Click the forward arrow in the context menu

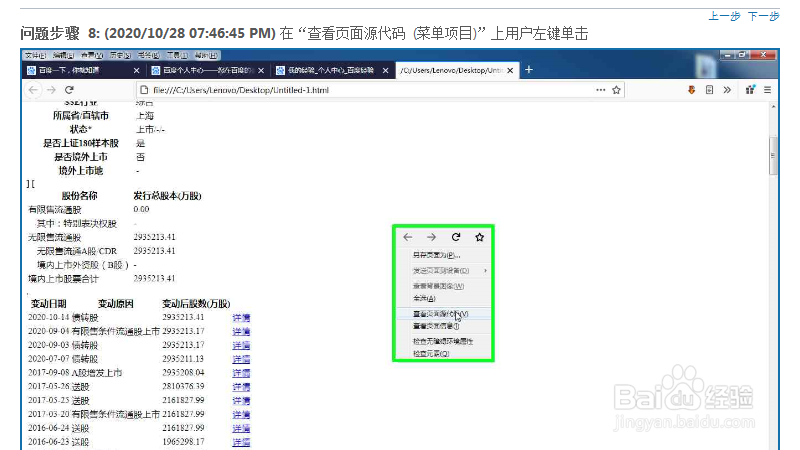pyautogui.click(x=431, y=237)
